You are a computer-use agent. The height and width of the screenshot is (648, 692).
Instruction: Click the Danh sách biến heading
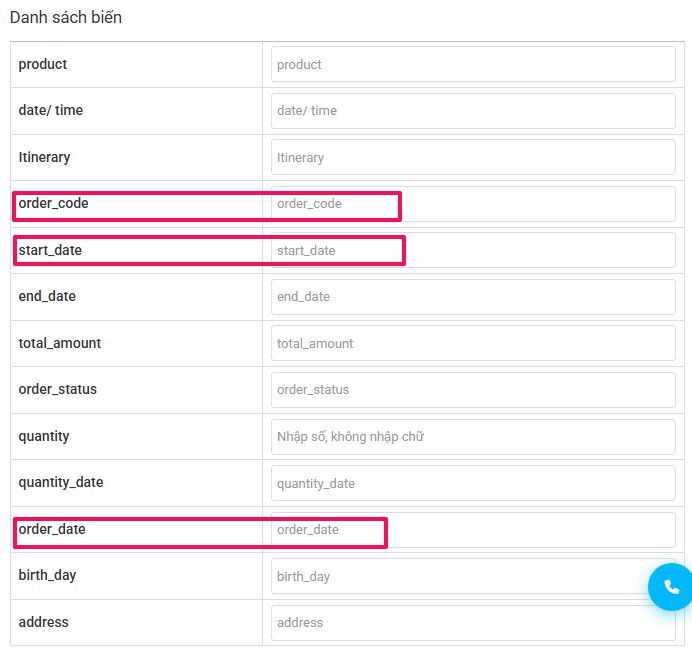(66, 18)
